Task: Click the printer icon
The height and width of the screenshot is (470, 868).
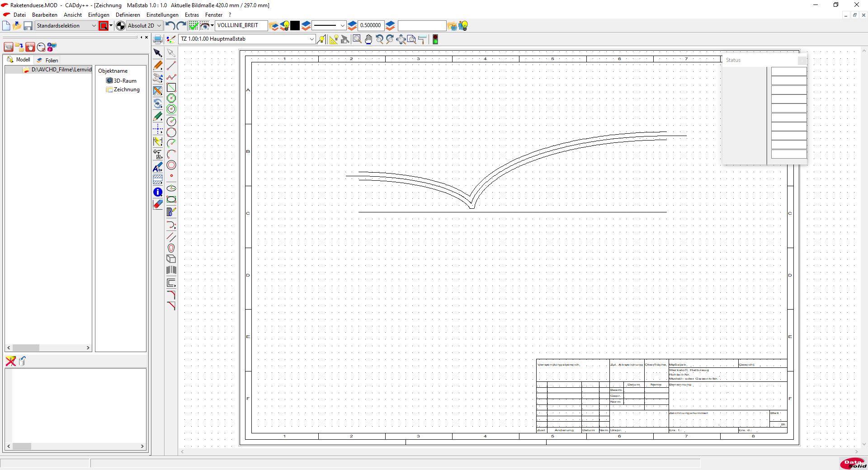Action: point(158,39)
